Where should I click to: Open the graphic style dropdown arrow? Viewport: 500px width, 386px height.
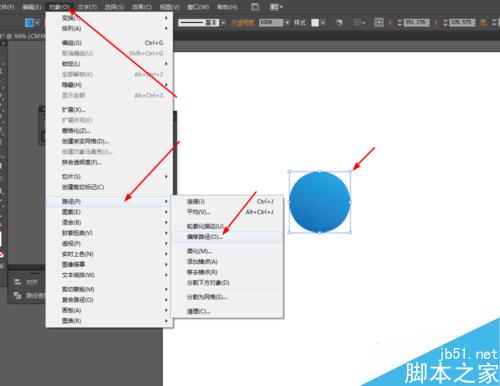click(x=323, y=23)
